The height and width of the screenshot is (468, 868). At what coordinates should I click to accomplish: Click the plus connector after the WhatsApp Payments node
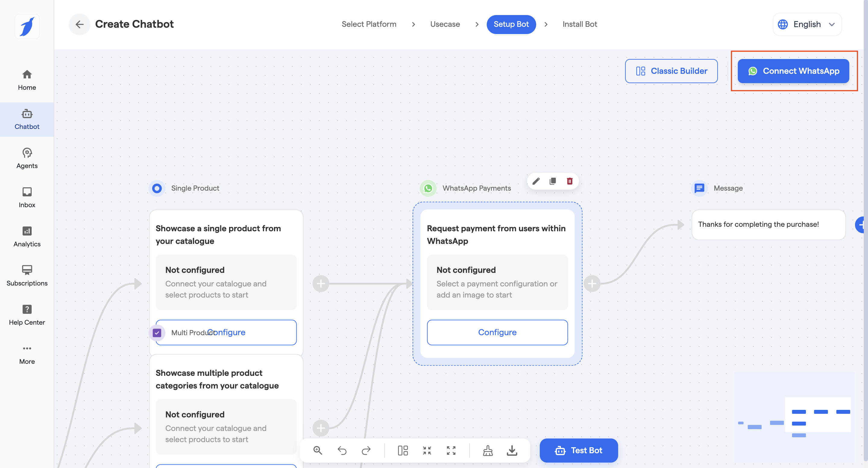[x=592, y=284]
